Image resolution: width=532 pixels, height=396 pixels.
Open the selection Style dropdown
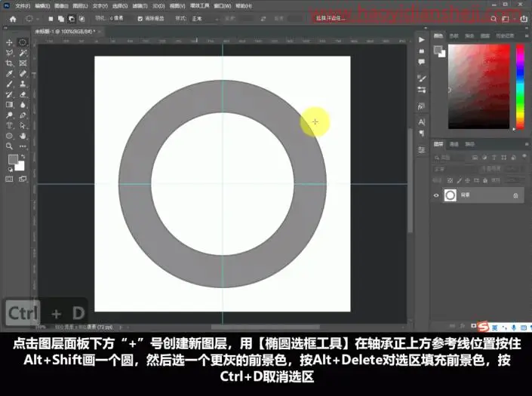point(205,19)
